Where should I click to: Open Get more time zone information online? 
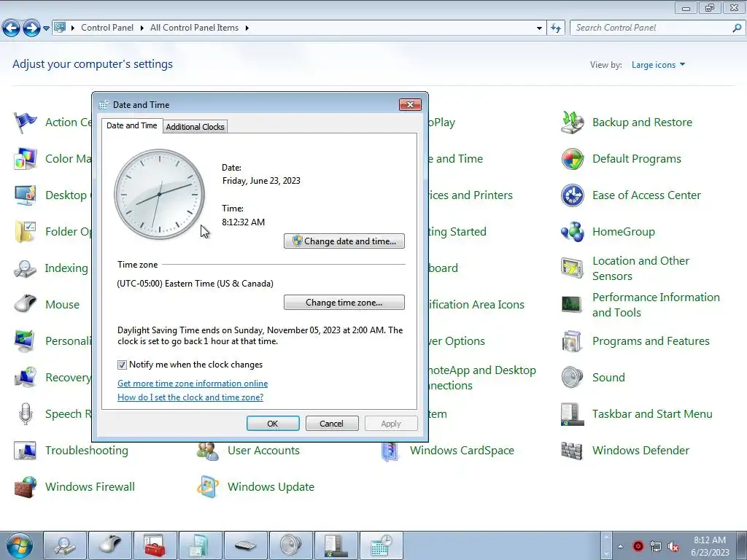click(x=193, y=384)
